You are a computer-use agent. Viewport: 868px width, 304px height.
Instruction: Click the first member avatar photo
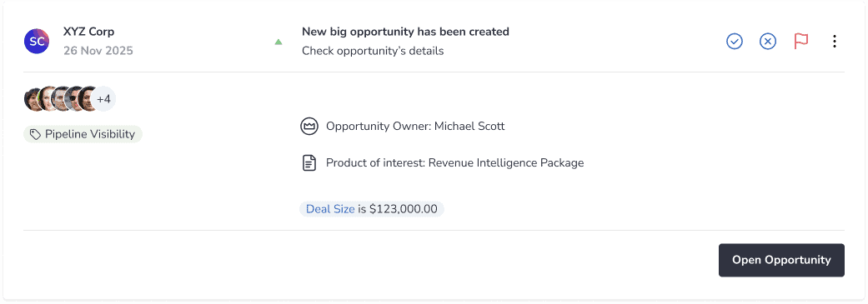(33, 99)
